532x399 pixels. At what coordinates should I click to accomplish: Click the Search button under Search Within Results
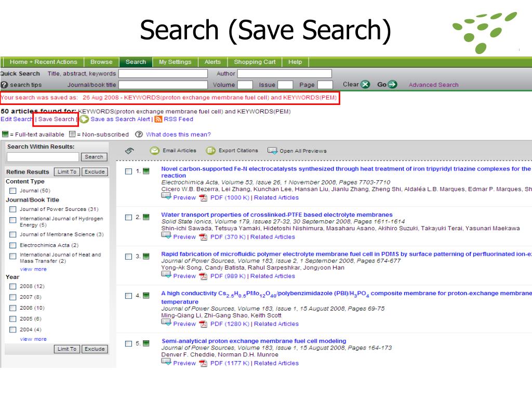click(94, 157)
